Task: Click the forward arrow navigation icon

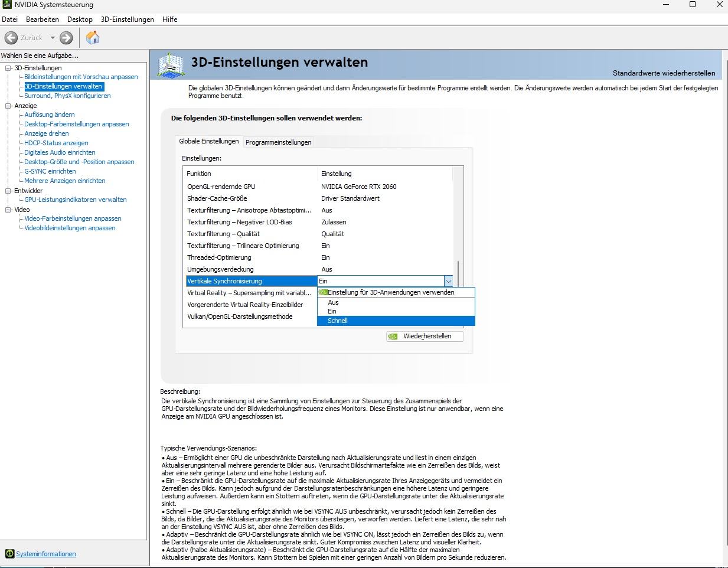Action: click(x=66, y=38)
